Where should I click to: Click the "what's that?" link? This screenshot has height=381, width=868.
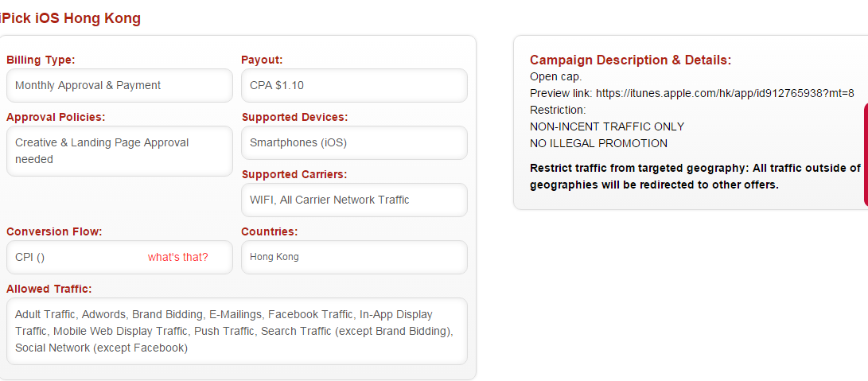(x=177, y=257)
